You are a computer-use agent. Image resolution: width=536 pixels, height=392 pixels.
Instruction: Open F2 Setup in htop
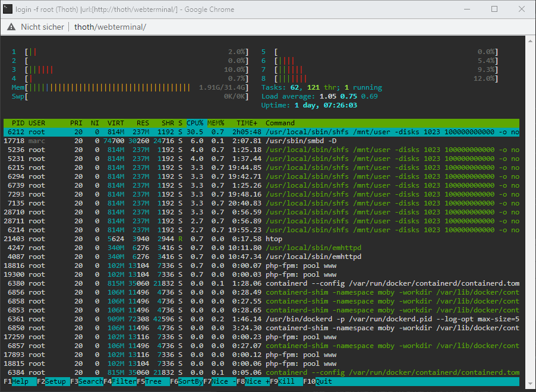(x=53, y=381)
